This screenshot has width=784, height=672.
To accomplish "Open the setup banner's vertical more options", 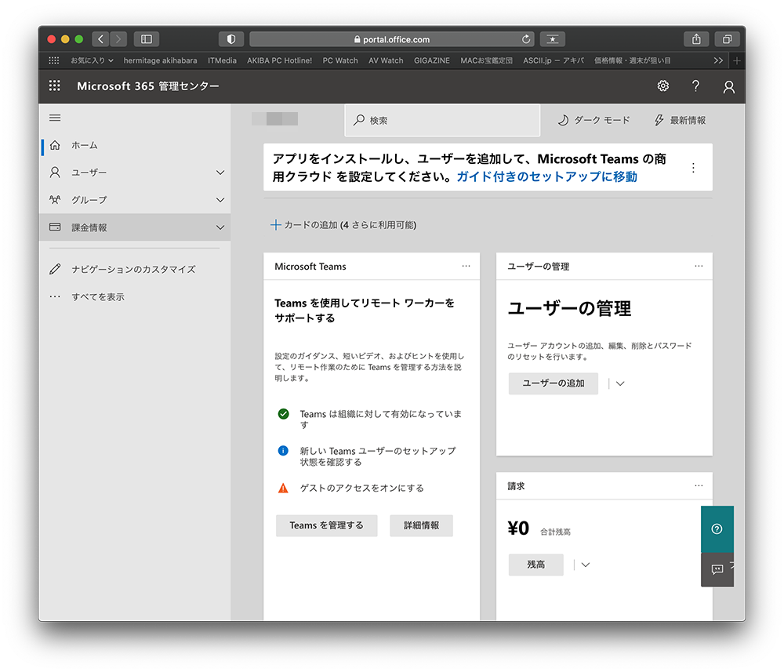I will (x=693, y=168).
